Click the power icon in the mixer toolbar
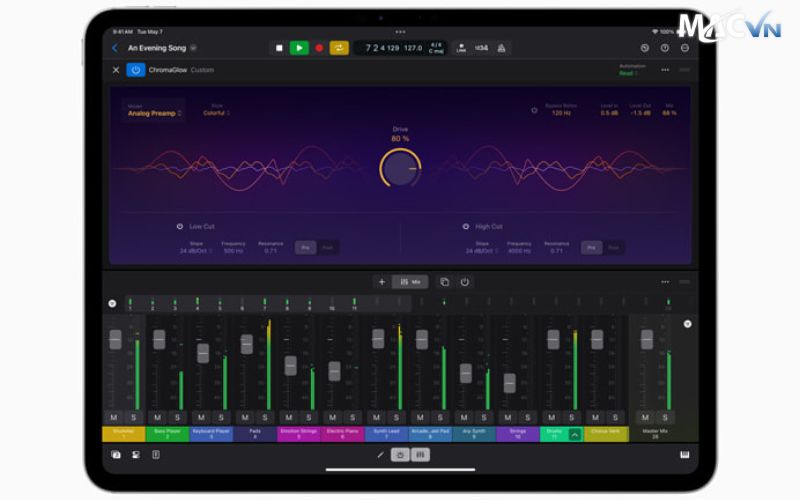 [465, 282]
